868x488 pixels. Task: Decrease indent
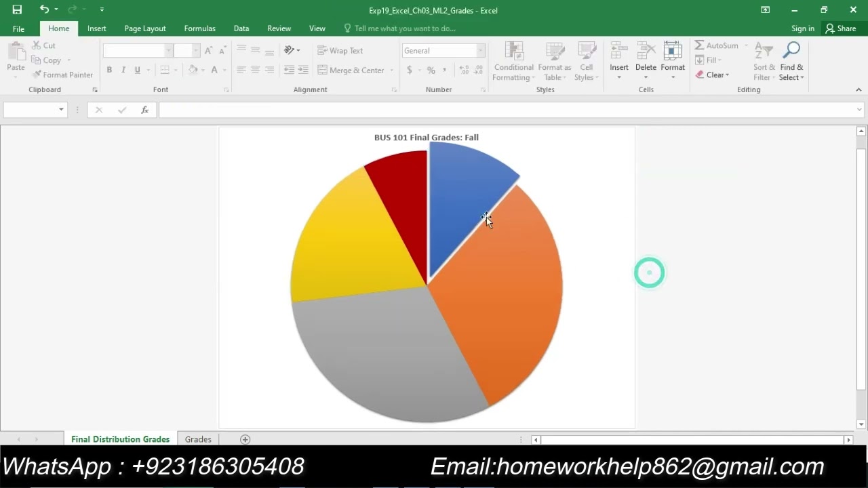pyautogui.click(x=289, y=70)
